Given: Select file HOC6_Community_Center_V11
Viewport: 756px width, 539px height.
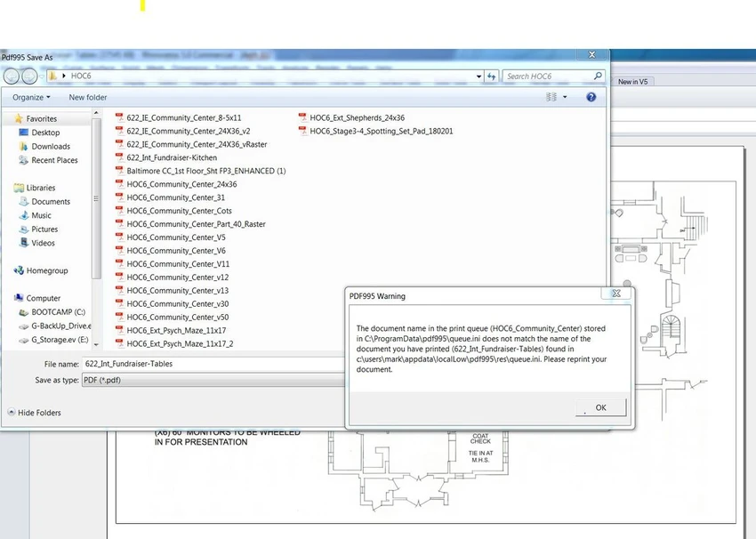Looking at the screenshot, I should tap(178, 264).
